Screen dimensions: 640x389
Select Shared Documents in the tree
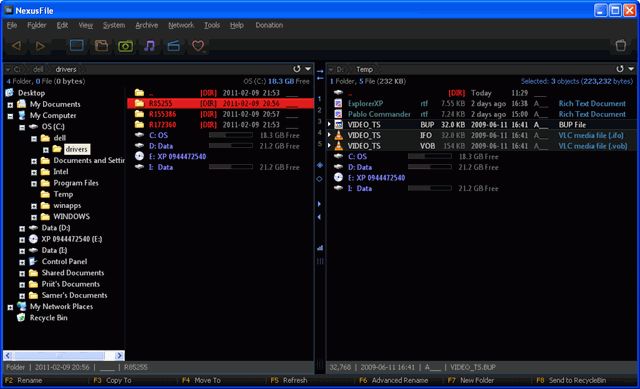tap(73, 273)
